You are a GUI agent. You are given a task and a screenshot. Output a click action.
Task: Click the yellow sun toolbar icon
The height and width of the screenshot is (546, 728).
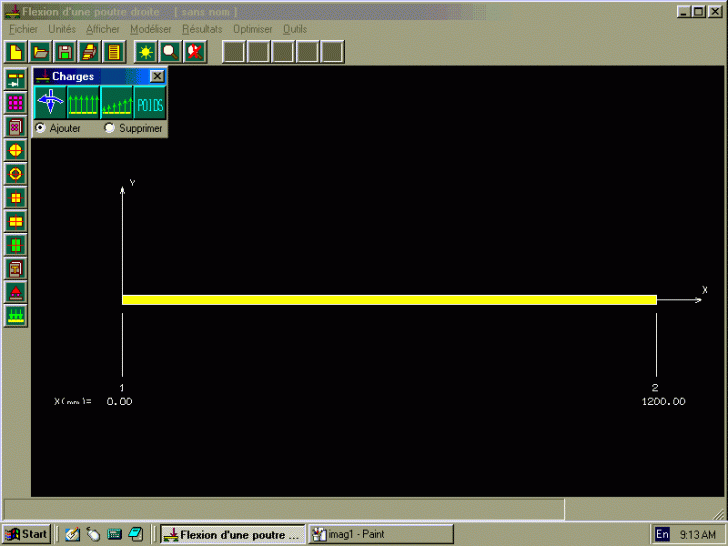tap(146, 52)
